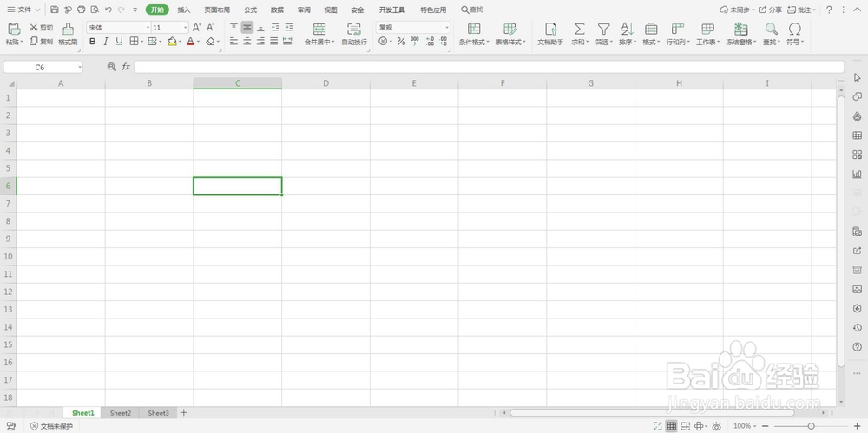868x433 pixels.
Task: Click the Copy (复制) button
Action: 41,42
